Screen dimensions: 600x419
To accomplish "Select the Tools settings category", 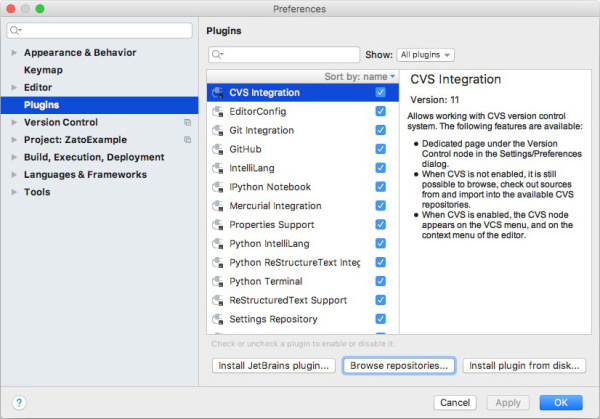I will click(x=37, y=192).
